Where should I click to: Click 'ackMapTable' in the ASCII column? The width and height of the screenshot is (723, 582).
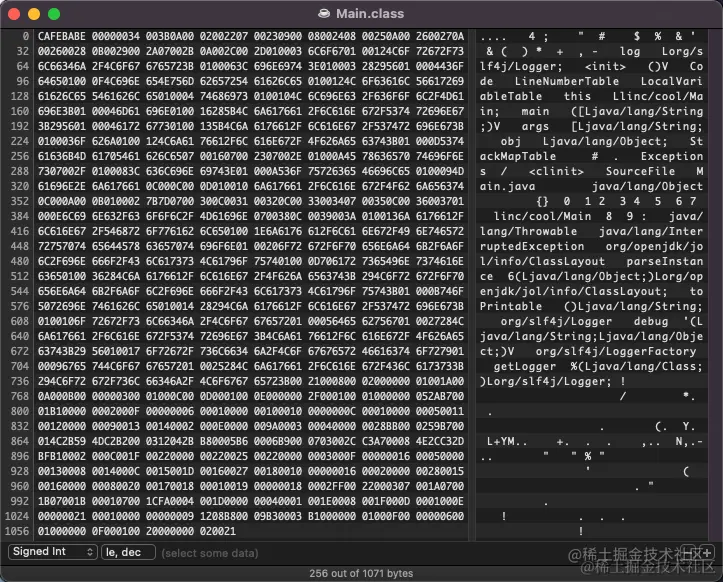click(518, 156)
